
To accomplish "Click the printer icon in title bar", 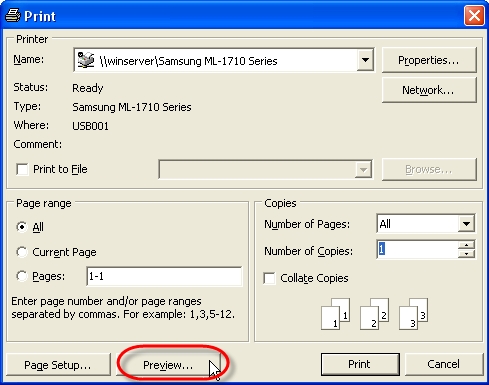I will pos(13,15).
